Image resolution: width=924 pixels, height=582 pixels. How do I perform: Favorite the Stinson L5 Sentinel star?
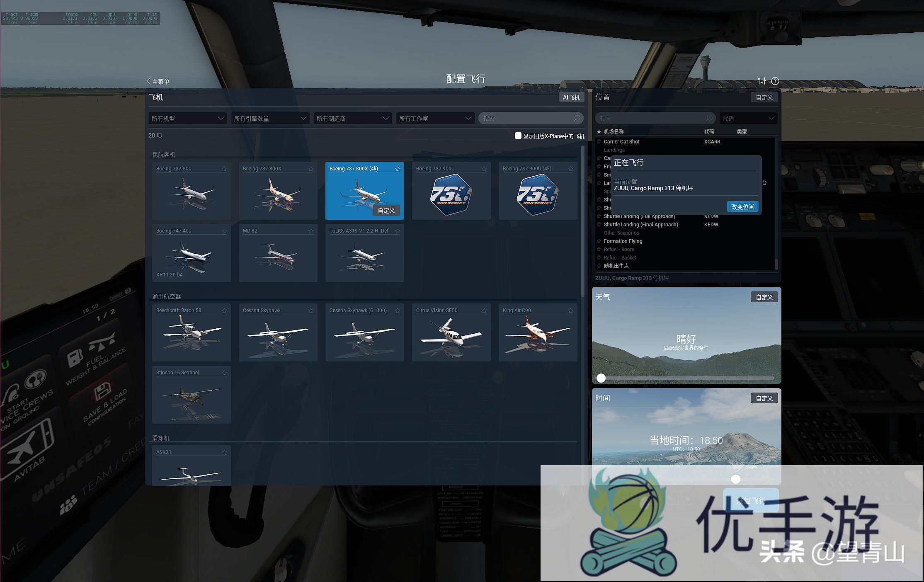click(224, 373)
